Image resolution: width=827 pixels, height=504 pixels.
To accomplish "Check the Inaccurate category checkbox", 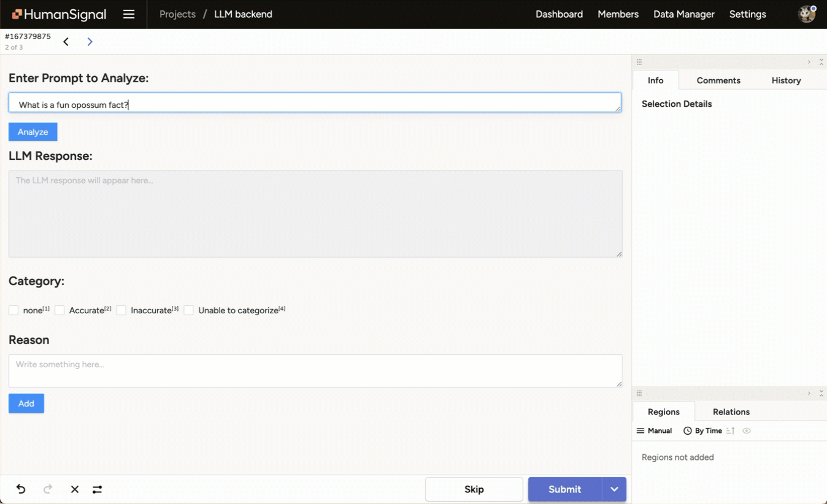I will (121, 310).
